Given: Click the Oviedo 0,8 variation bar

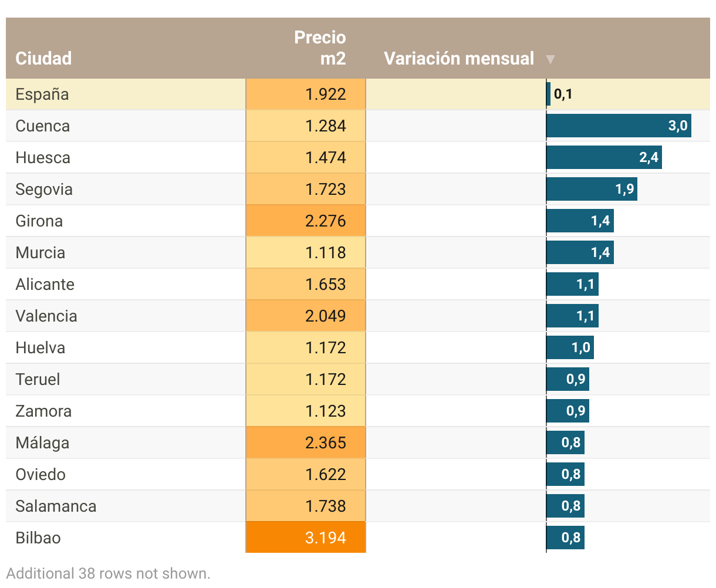Looking at the screenshot, I should [565, 474].
